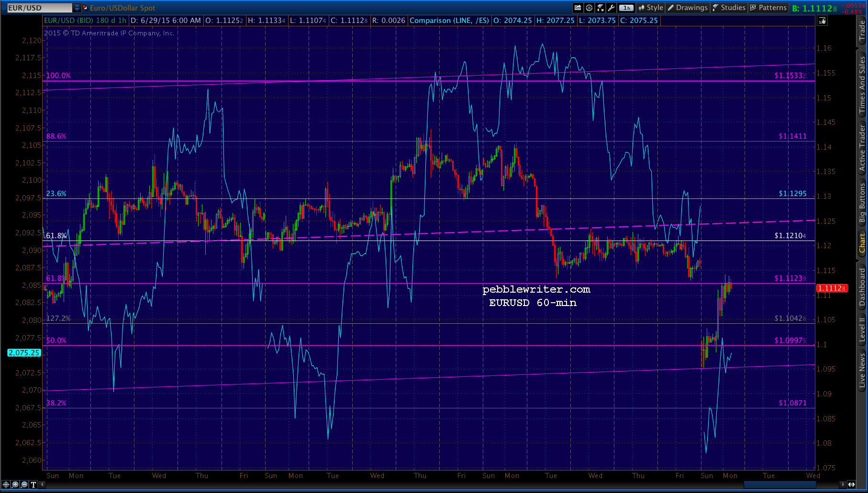Click the zoom out magnifier icon
Image resolution: width=868 pixels, height=493 pixels.
(24, 484)
